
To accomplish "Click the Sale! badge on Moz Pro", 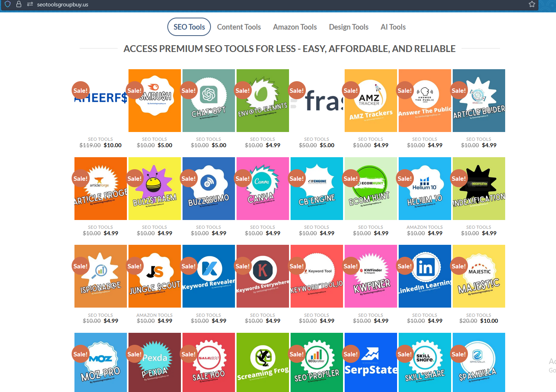I will pyautogui.click(x=80, y=354).
